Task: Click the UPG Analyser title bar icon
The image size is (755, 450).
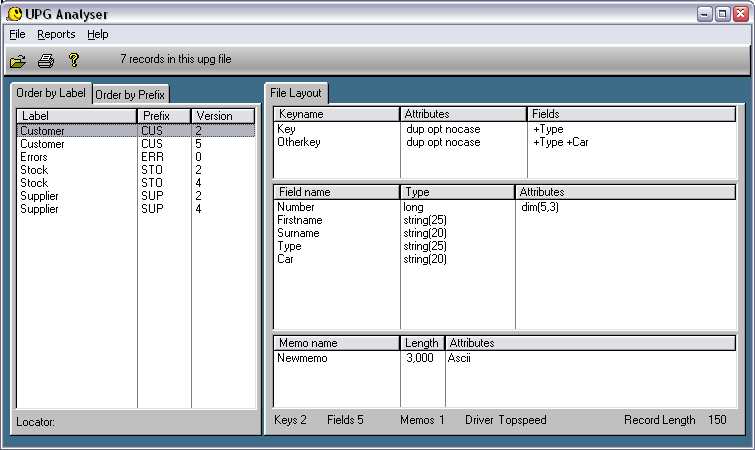Action: (x=14, y=14)
